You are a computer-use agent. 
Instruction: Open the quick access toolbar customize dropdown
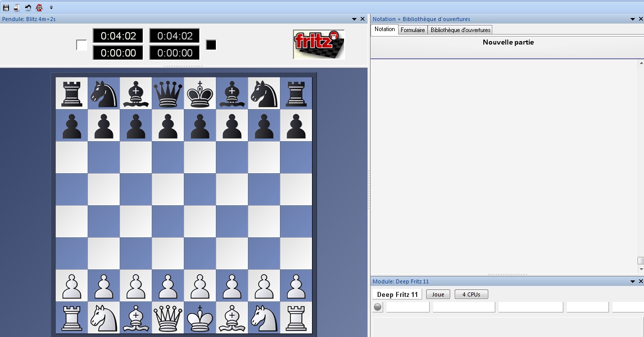pyautogui.click(x=51, y=8)
